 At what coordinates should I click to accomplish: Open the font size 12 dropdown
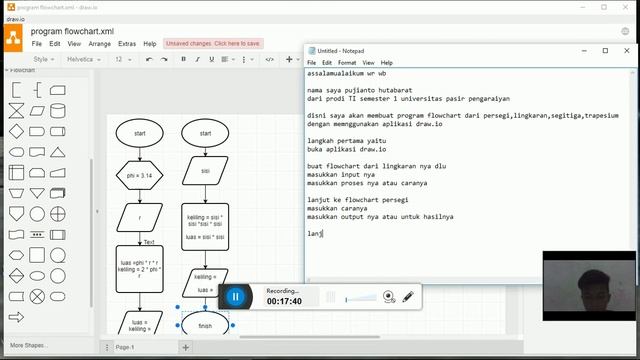[122, 60]
